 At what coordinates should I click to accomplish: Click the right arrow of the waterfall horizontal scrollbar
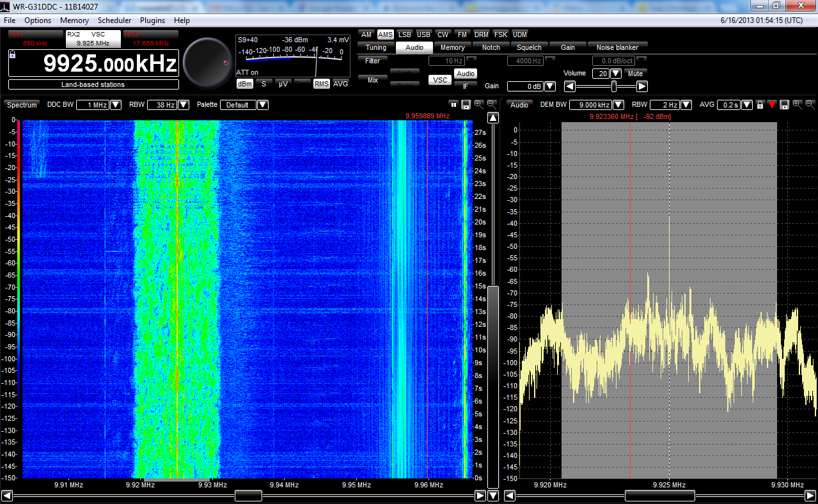point(480,496)
